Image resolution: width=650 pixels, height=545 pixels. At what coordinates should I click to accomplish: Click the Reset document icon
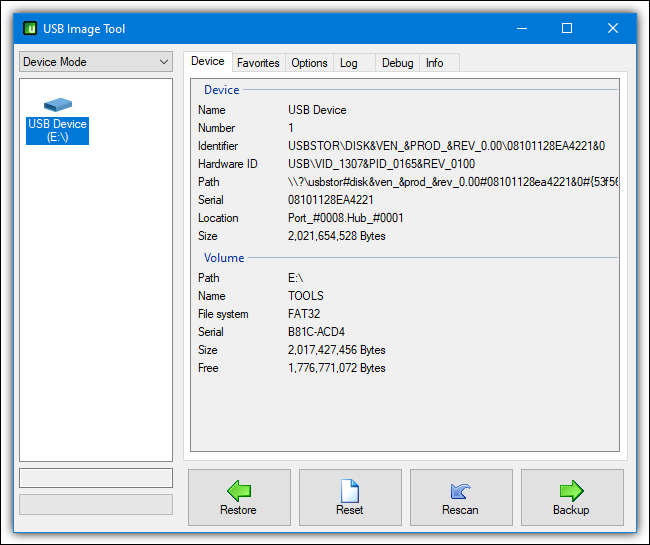pos(349,490)
